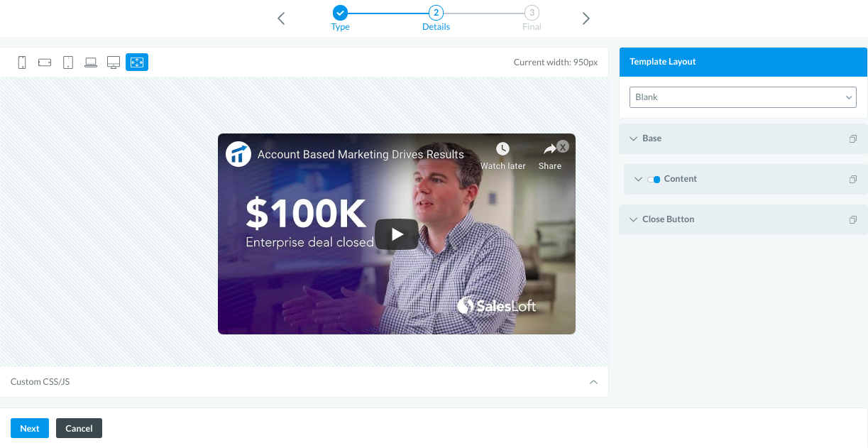Screen dimensions: 868x448
Task: Select the tablet device preview icon
Action: click(68, 62)
